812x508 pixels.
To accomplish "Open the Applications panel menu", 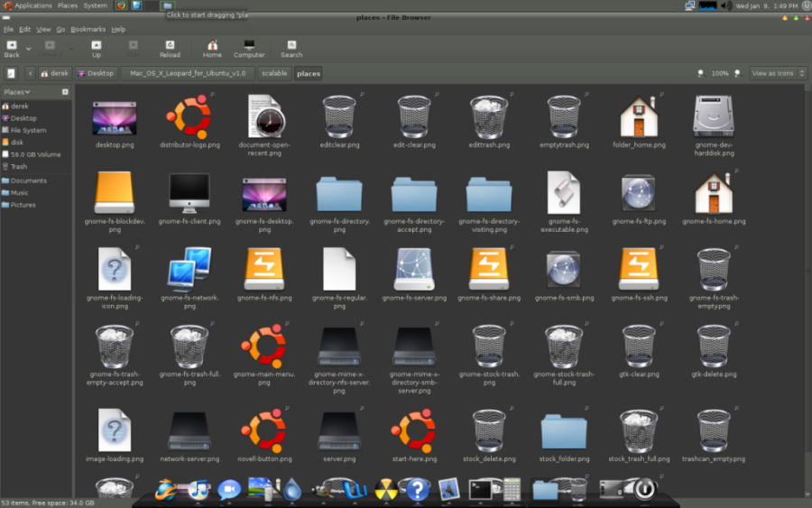I will point(27,5).
